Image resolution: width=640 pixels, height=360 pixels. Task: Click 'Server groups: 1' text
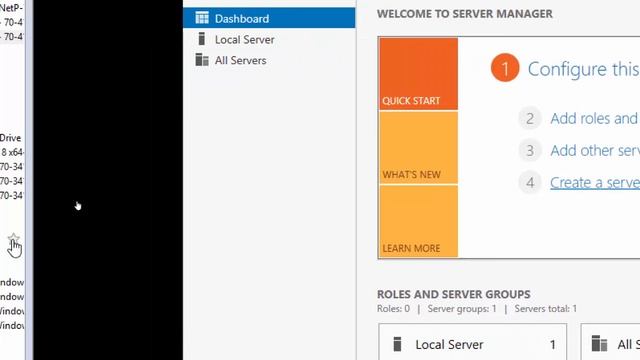click(x=462, y=309)
